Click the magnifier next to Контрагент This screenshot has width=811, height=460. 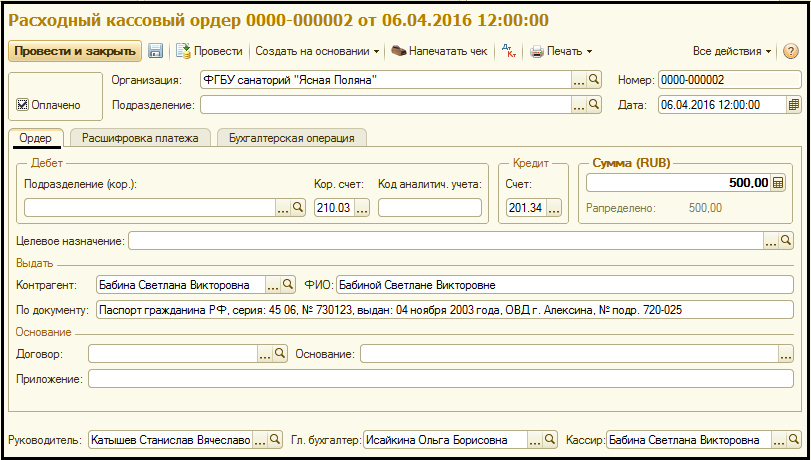pyautogui.click(x=288, y=285)
